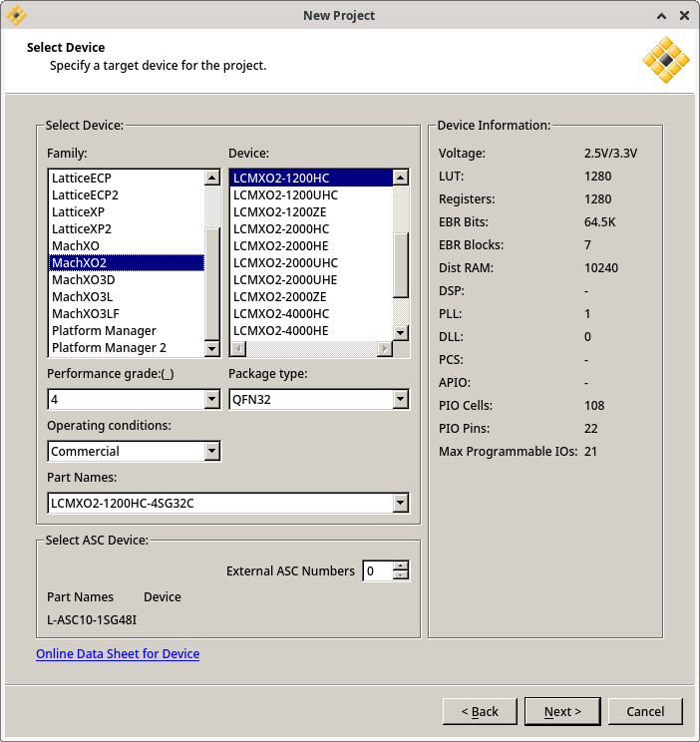Proceed with the Next button
The height and width of the screenshot is (742, 700).
coord(562,711)
